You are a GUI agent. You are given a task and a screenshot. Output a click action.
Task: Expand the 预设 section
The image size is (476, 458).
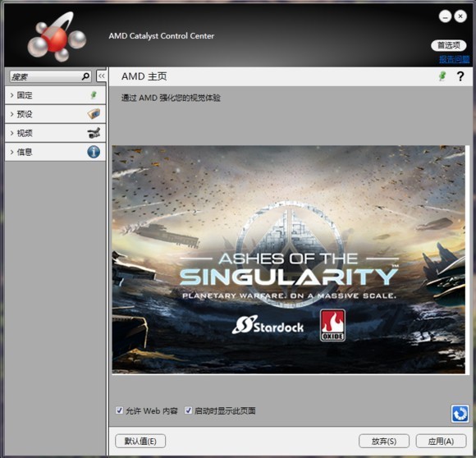[55, 114]
